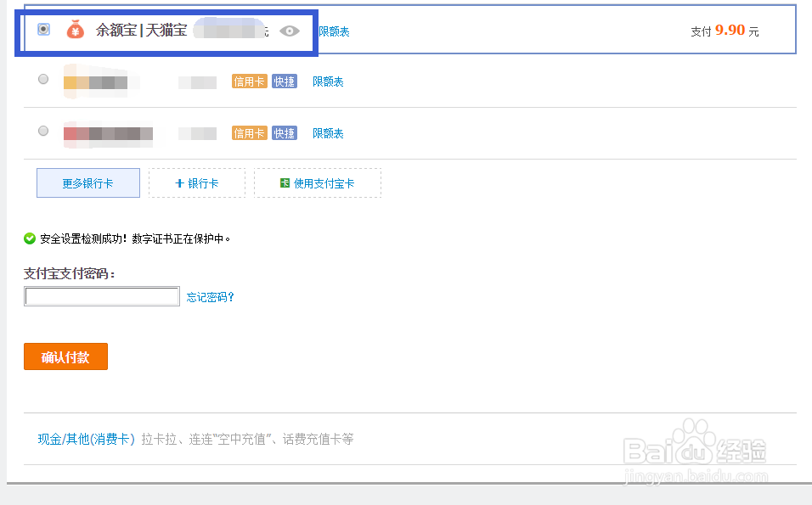Click the orange 确认付款 button
812x505 pixels.
65,356
